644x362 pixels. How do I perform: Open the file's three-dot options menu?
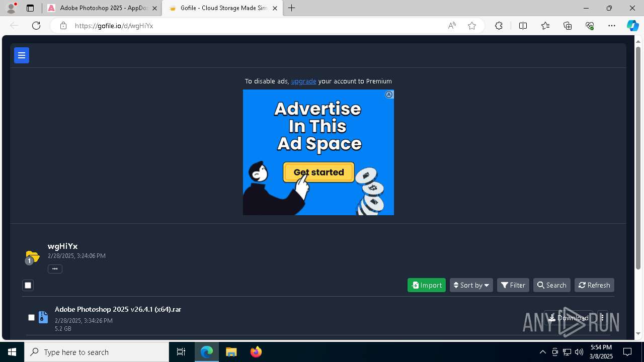point(602,318)
